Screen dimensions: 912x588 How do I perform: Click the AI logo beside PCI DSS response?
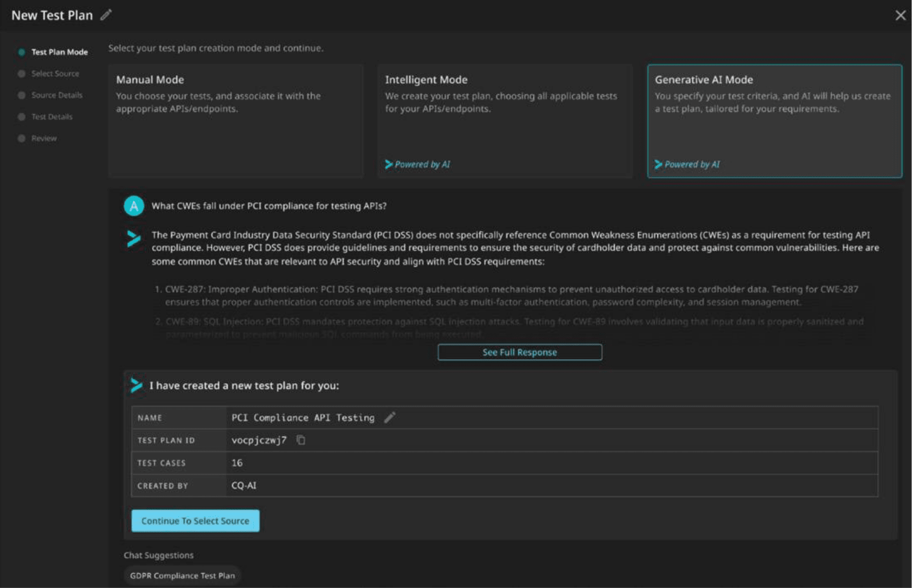click(134, 238)
